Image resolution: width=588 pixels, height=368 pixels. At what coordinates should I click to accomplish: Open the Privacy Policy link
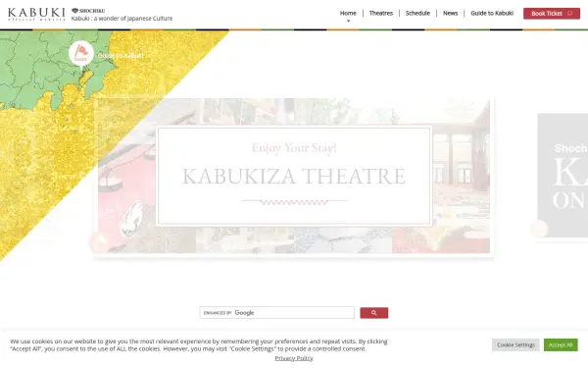(x=294, y=358)
